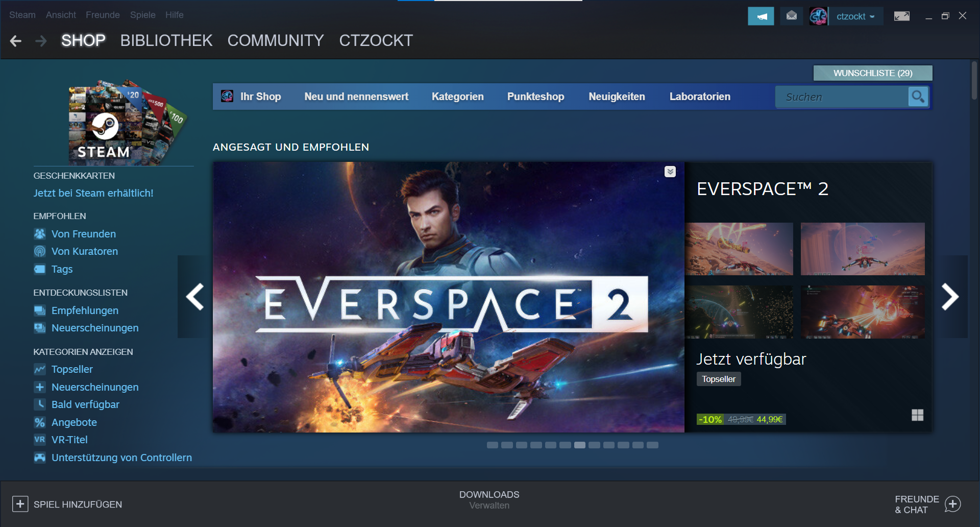Click the Tags icon in sidebar
The image size is (980, 527).
pyautogui.click(x=40, y=269)
